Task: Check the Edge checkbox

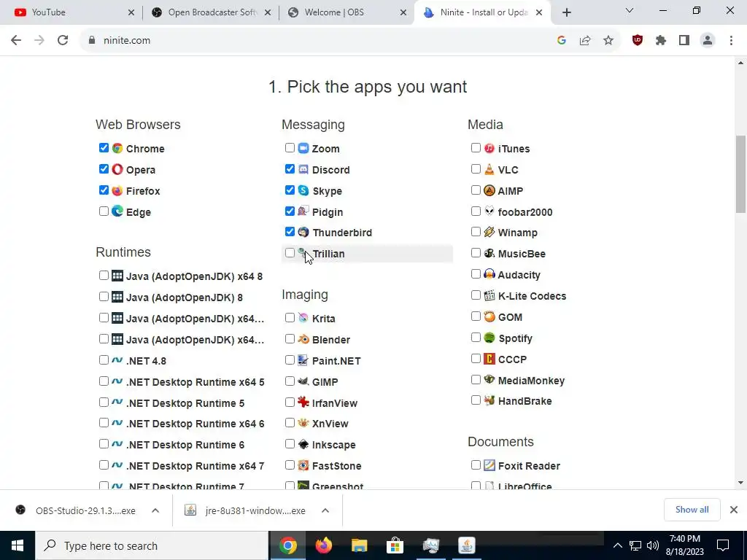Action: pos(104,211)
